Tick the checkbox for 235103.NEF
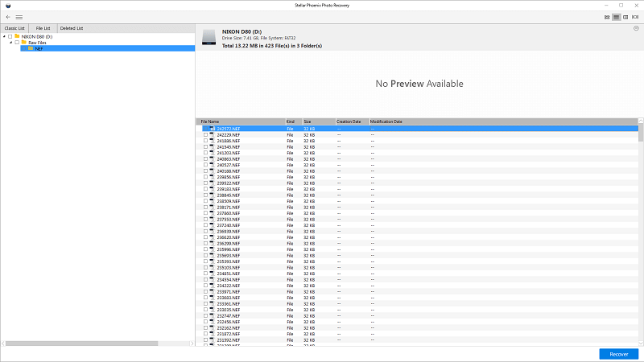 point(206,268)
